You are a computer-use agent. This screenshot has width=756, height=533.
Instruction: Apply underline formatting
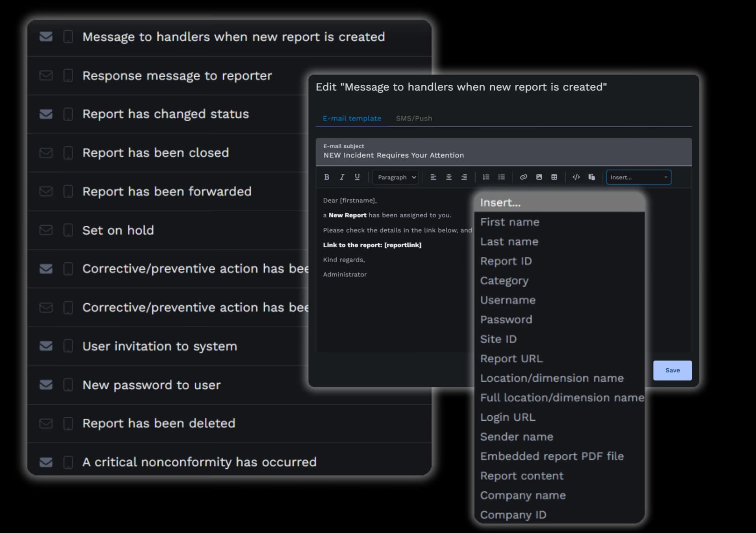click(357, 177)
